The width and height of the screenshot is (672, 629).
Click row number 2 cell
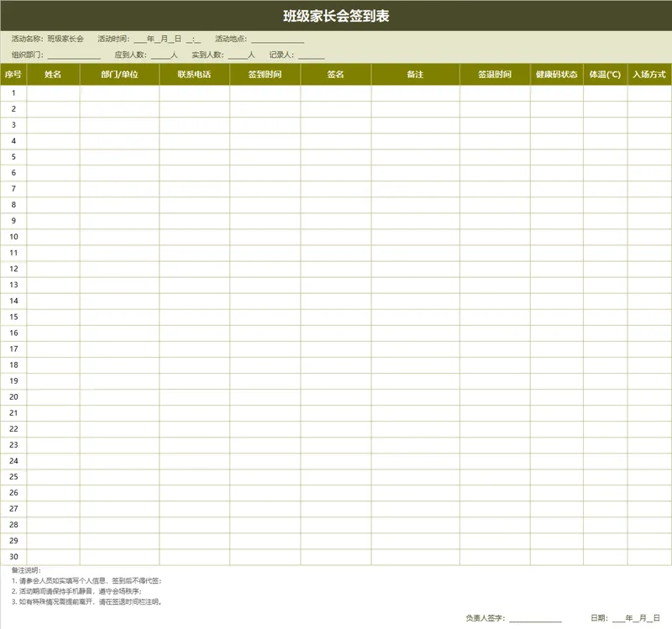pyautogui.click(x=13, y=109)
